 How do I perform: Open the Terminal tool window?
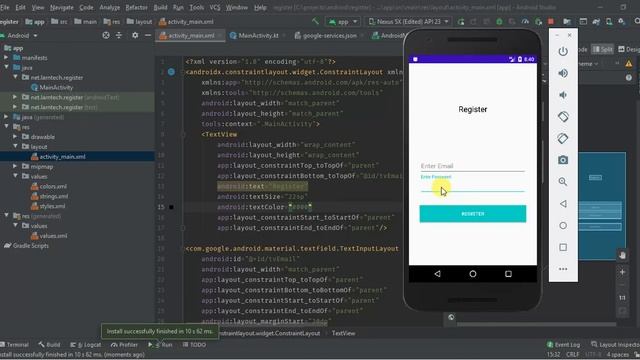pos(14,344)
